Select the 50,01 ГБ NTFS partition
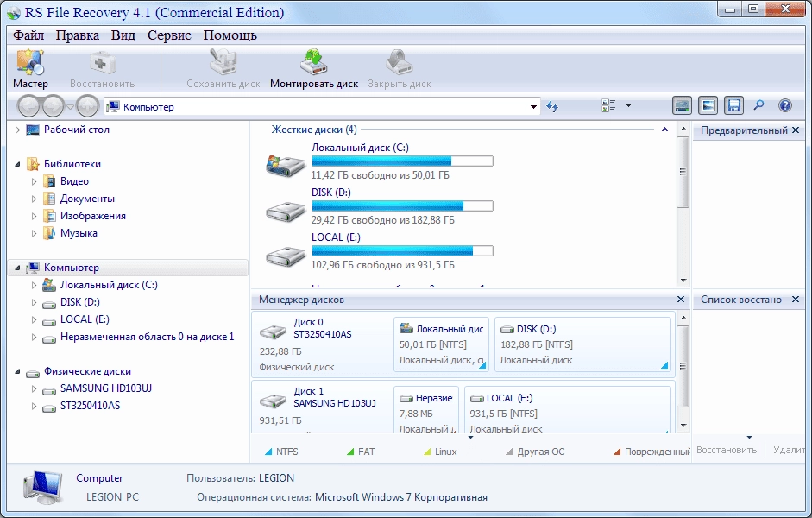812x518 pixels. pyautogui.click(x=441, y=344)
